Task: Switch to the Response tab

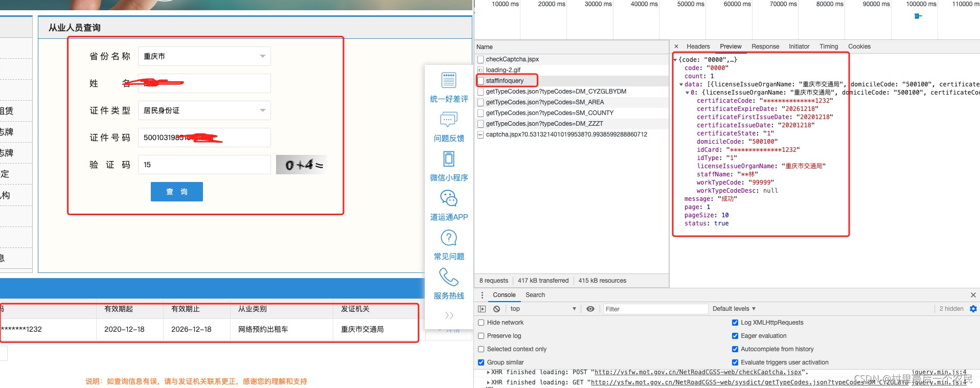Action: pos(765,47)
